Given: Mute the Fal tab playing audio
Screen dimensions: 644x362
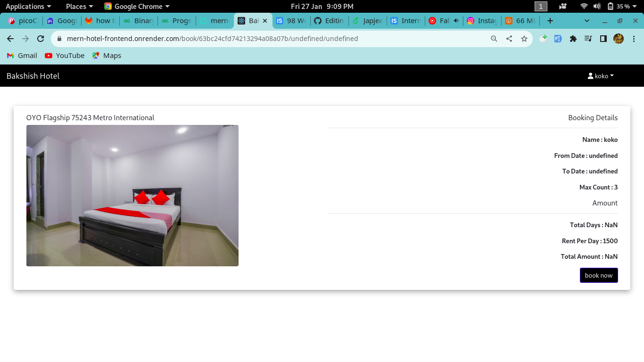Looking at the screenshot, I should tap(456, 21).
